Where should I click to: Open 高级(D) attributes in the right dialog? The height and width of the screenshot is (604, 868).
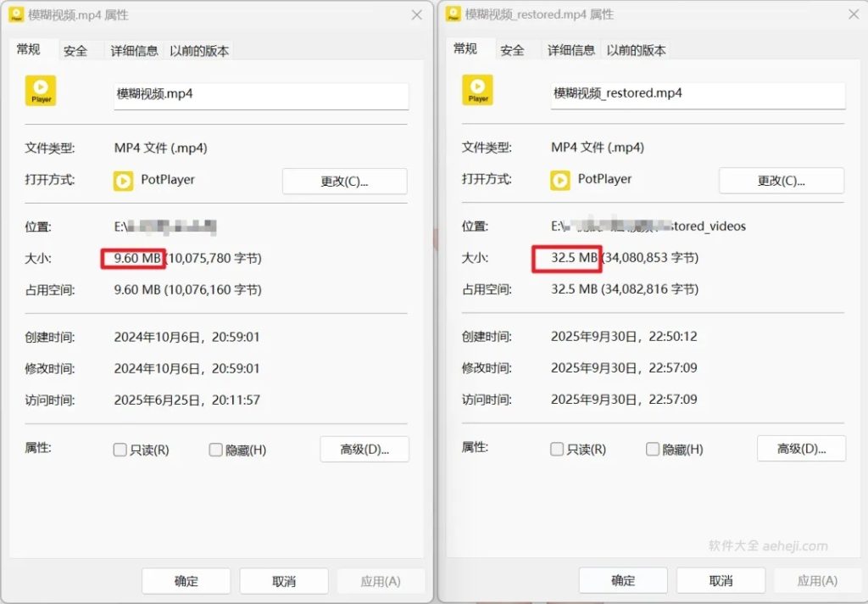801,448
